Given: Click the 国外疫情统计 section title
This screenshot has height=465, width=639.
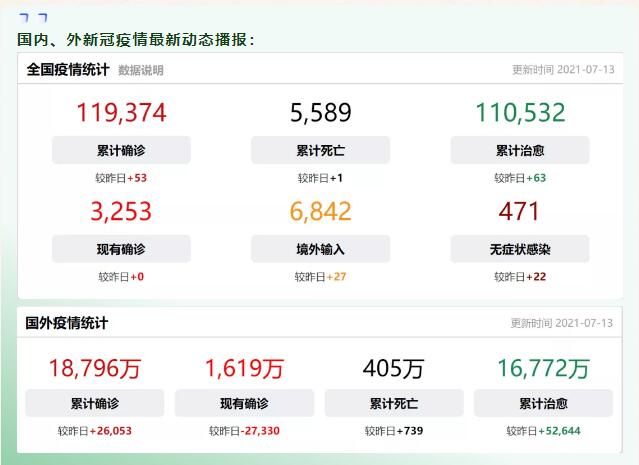Looking at the screenshot, I should (67, 323).
